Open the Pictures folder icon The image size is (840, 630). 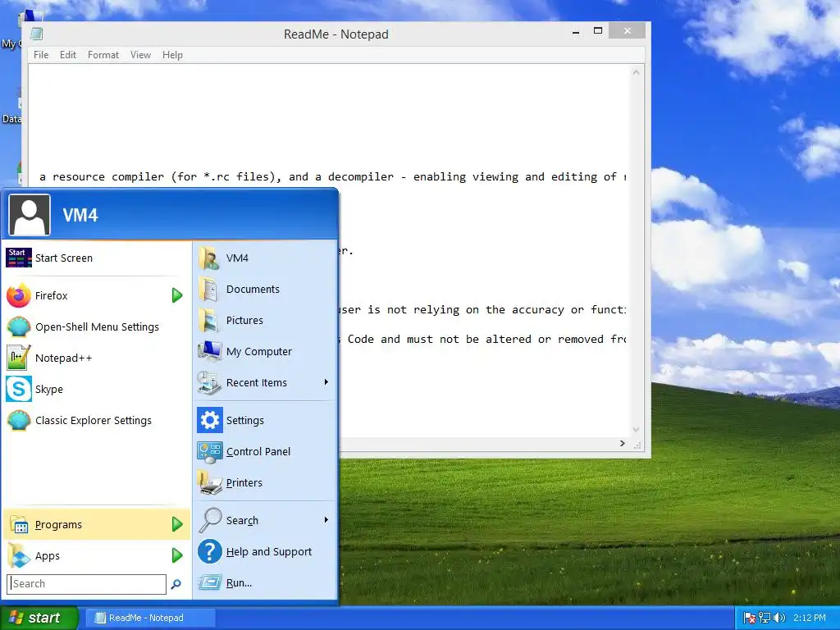209,321
